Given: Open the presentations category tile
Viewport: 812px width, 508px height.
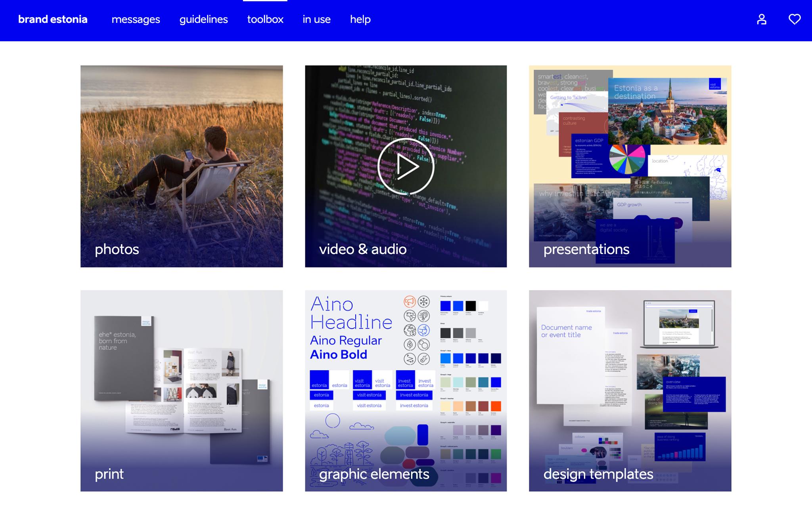Looking at the screenshot, I should (630, 166).
